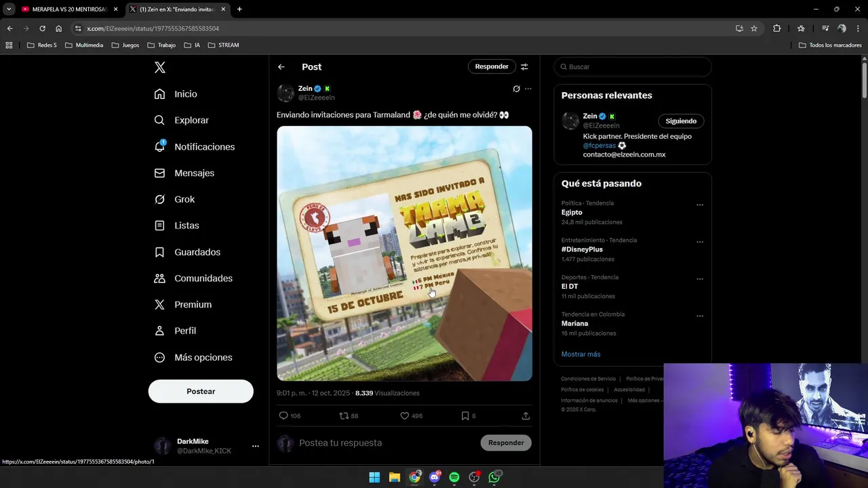868x488 pixels.
Task: Open more options for Egipto trend
Action: tap(700, 205)
